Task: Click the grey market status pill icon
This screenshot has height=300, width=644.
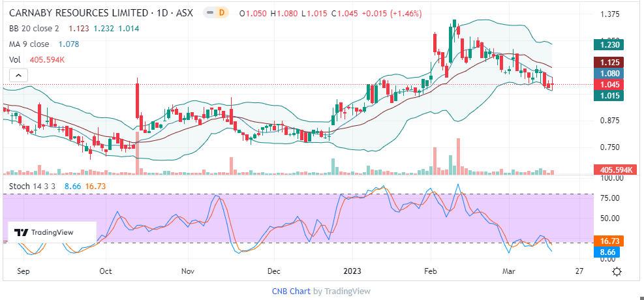Action: (x=209, y=13)
